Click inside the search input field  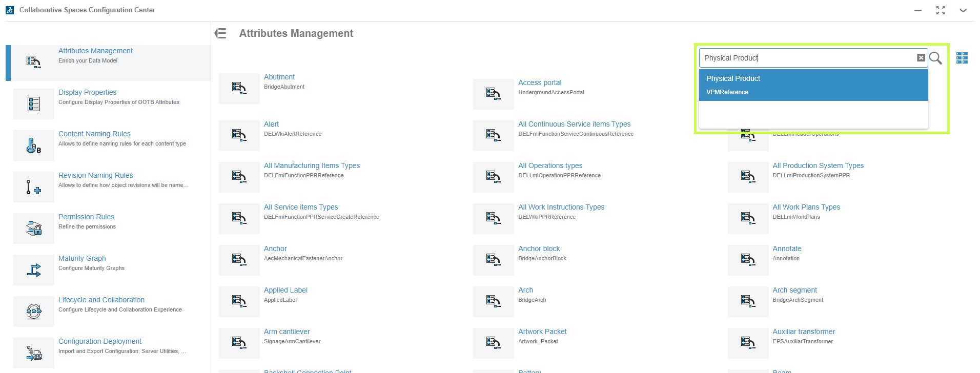coord(807,58)
